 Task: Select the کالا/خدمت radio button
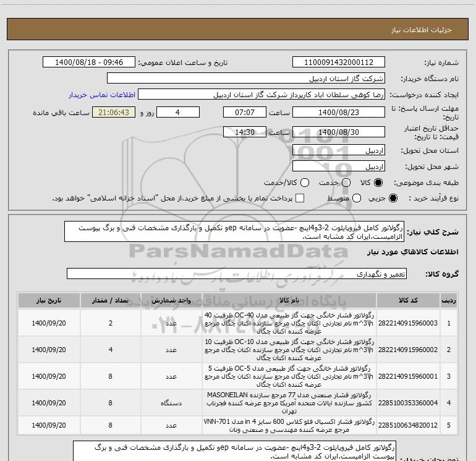tap(305, 183)
